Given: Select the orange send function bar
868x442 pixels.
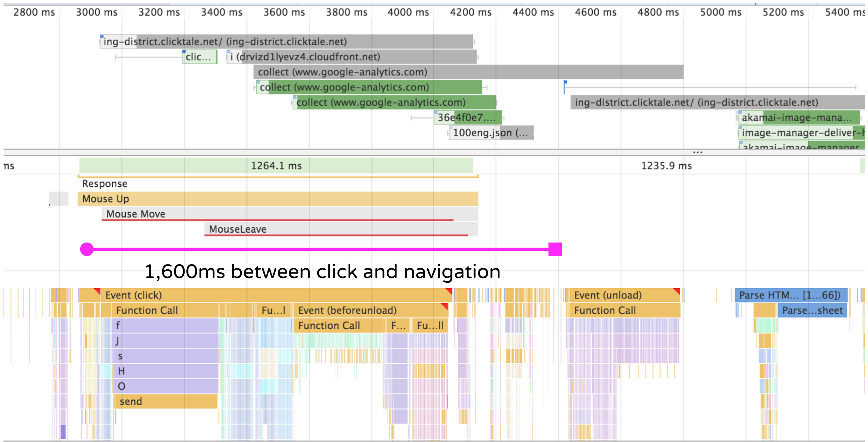Looking at the screenshot, I should tap(165, 401).
